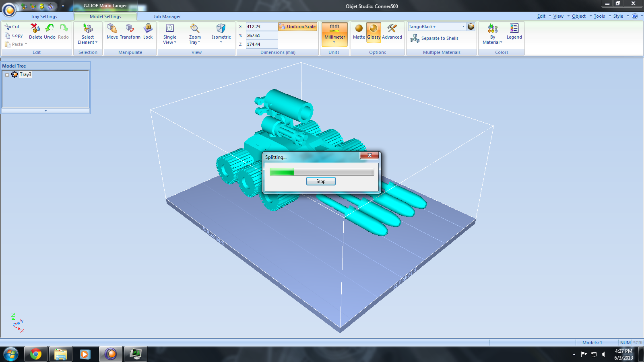Activate the Move tool
644x362 pixels.
tap(112, 31)
